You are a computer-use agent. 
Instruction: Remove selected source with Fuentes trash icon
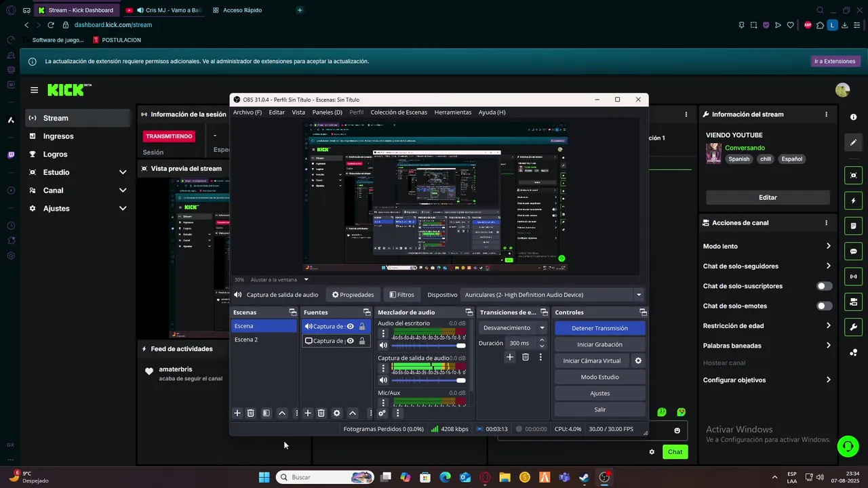[x=321, y=413]
